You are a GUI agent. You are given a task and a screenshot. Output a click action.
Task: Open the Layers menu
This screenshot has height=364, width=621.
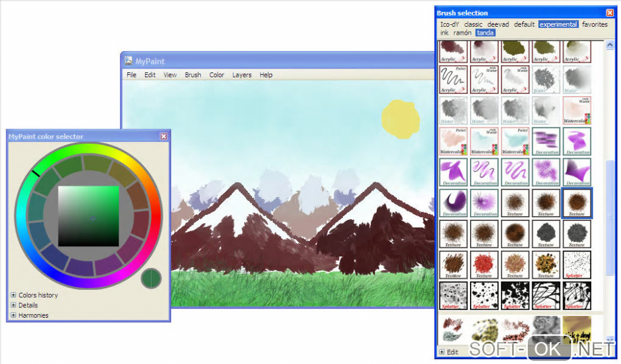click(242, 75)
